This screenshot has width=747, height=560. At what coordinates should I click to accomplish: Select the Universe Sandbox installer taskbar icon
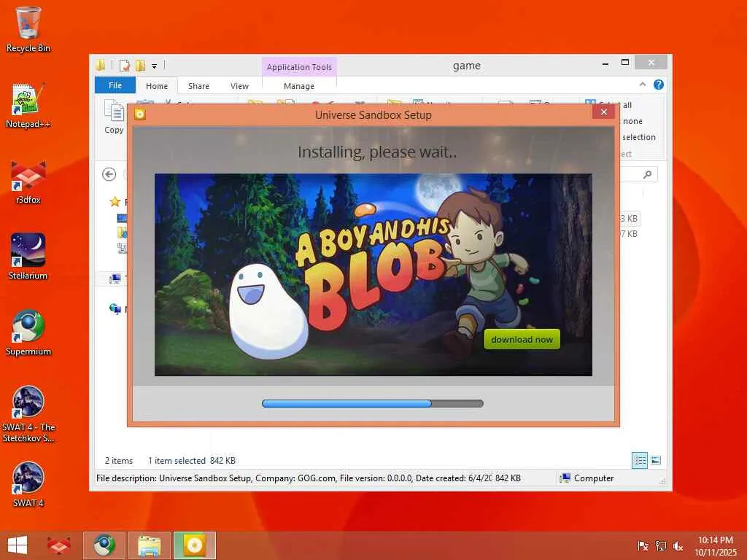click(x=194, y=545)
